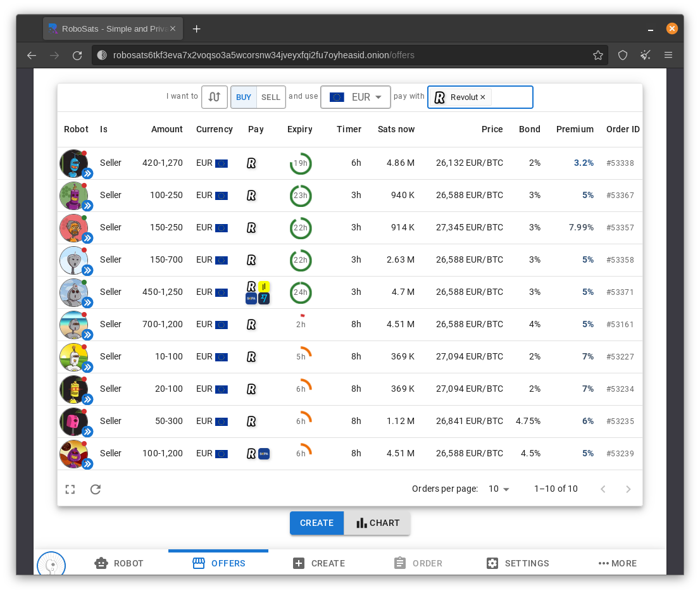Viewport: 700px width, 593px height.
Task: Click the expand chevron on the first robot avatar
Action: [87, 173]
